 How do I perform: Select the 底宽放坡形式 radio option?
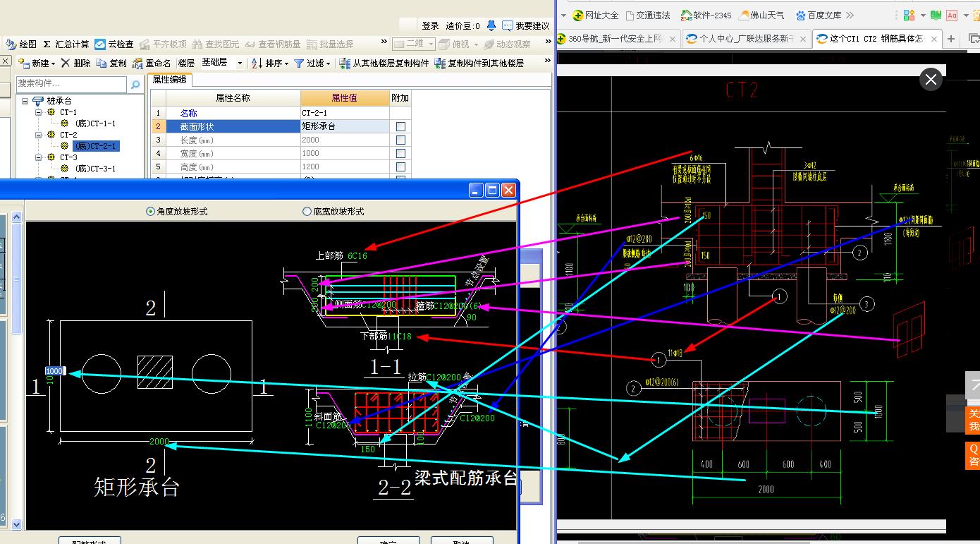pyautogui.click(x=333, y=211)
